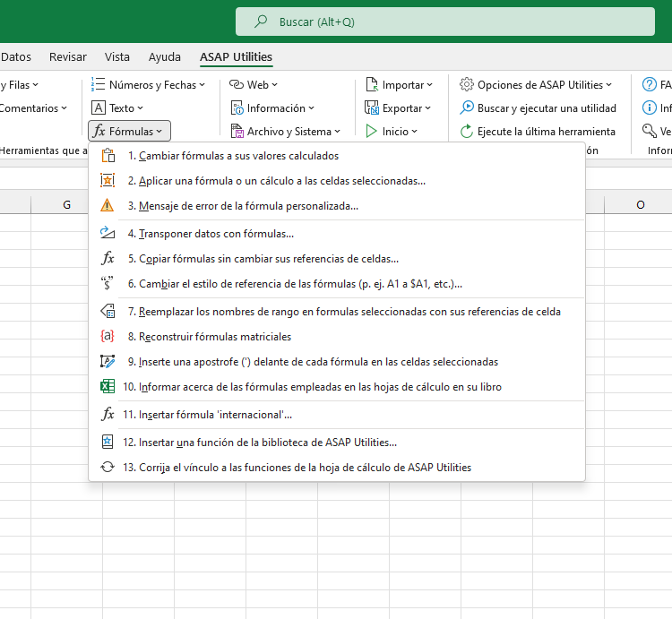Click the clipboard icon for formulas to values
Image resolution: width=672 pixels, height=619 pixels.
108,156
